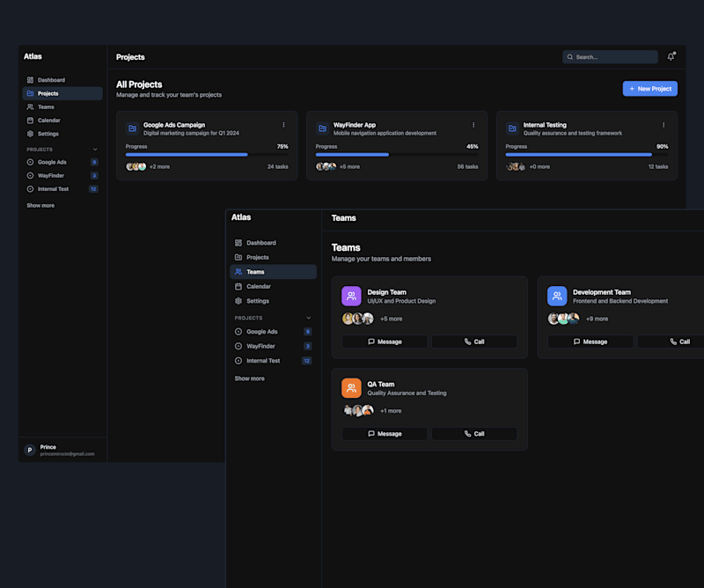Click the QA Team member avatars
This screenshot has width=704, height=588.
coord(358,410)
